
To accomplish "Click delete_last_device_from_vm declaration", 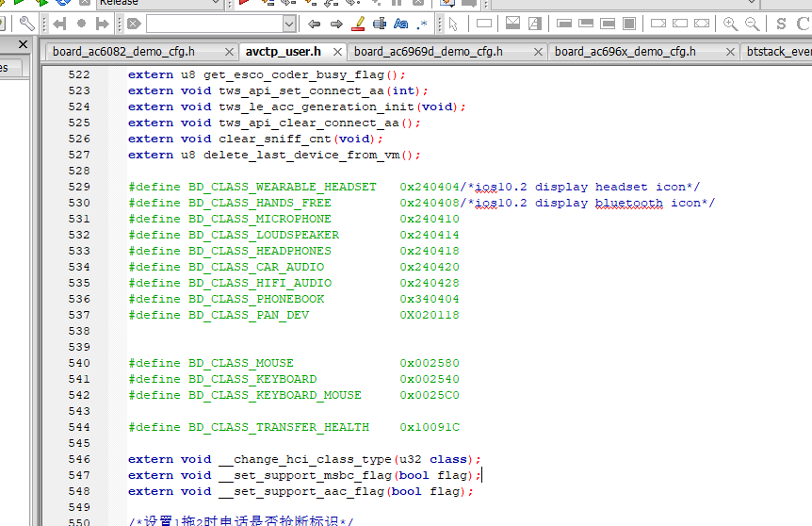I will [301, 156].
